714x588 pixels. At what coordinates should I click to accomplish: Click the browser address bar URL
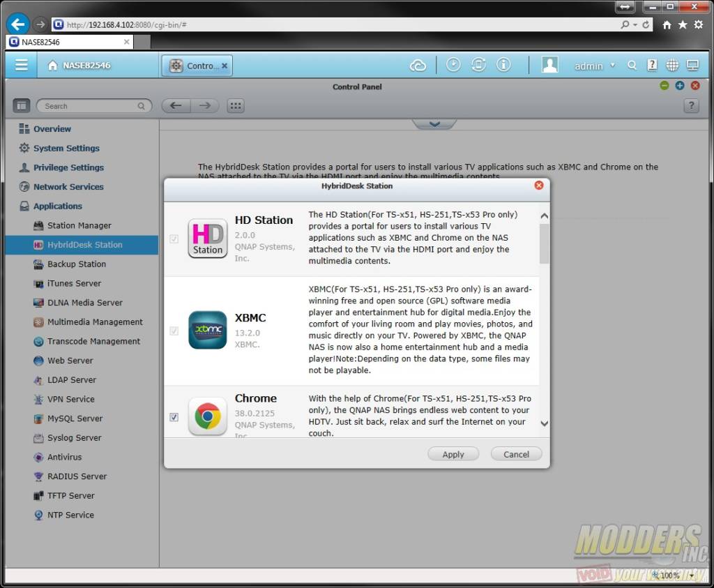[x=127, y=24]
